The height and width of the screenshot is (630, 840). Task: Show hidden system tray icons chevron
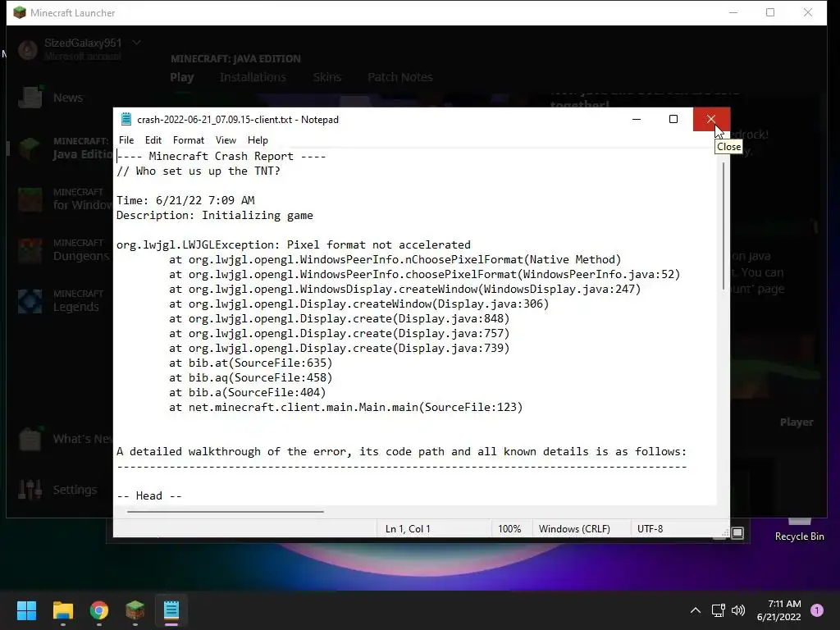point(696,610)
